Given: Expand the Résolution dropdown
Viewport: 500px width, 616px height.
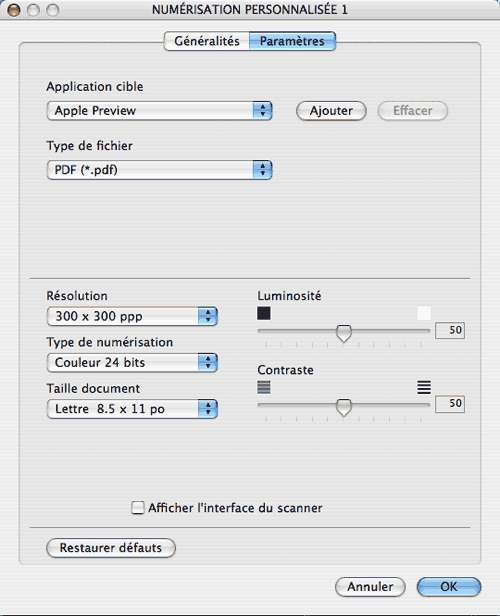Looking at the screenshot, I should (x=132, y=316).
